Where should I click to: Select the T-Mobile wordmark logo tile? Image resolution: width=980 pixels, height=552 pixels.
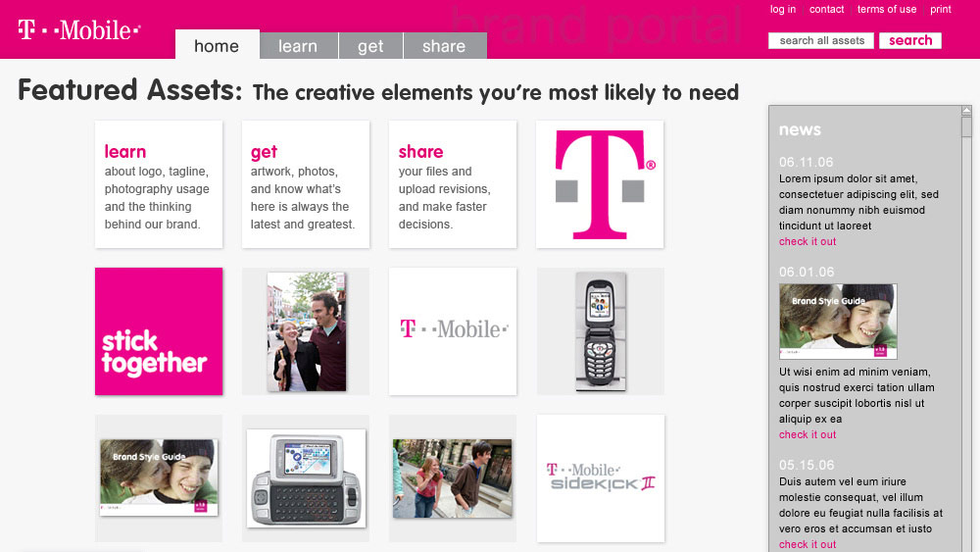click(x=453, y=331)
